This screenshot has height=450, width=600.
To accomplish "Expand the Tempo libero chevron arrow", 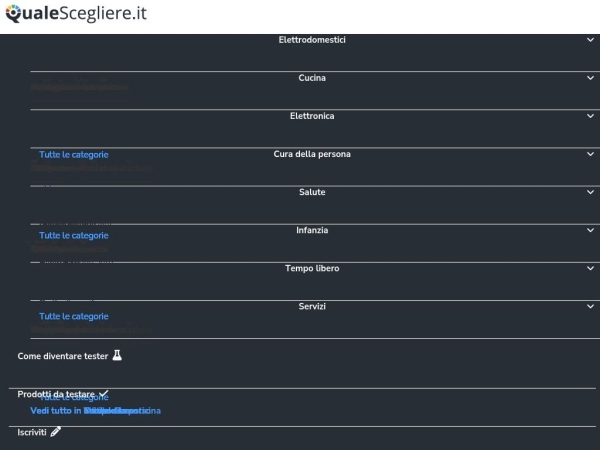I will click(590, 268).
